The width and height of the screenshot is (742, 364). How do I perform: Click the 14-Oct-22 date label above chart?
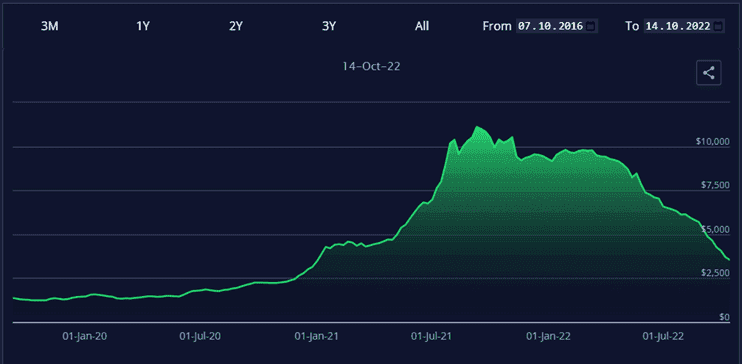coord(371,66)
